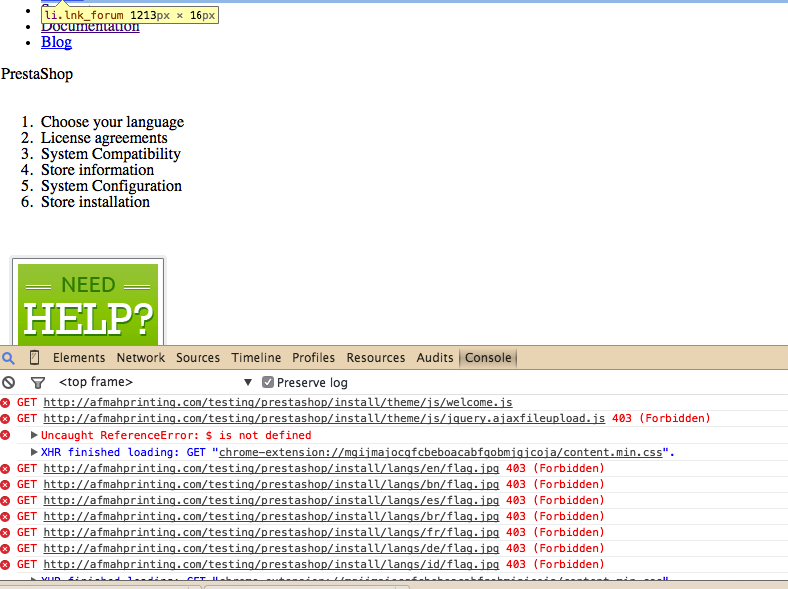This screenshot has height=589, width=788.
Task: Click the error icon beside langs/br/flag.jpg
Action: pyautogui.click(x=5, y=517)
